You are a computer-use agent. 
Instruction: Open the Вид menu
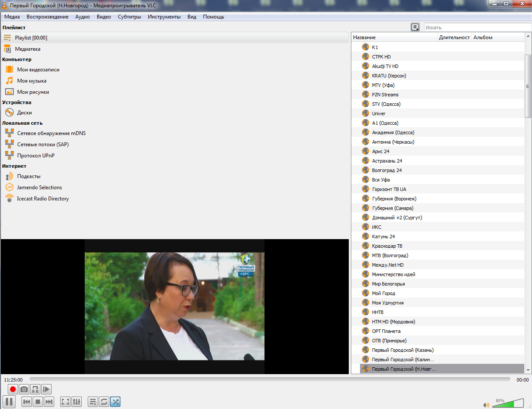192,17
